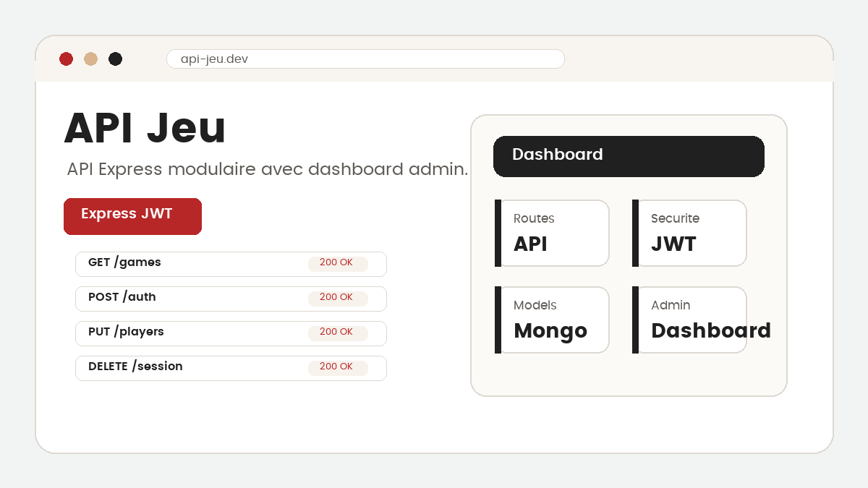Image resolution: width=868 pixels, height=488 pixels.
Task: Select the Routes API card
Action: [x=552, y=233]
